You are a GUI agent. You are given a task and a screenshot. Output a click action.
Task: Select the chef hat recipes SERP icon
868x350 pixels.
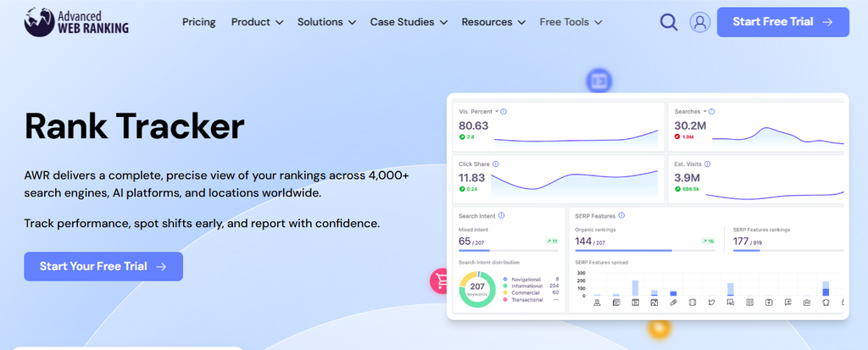(x=826, y=303)
